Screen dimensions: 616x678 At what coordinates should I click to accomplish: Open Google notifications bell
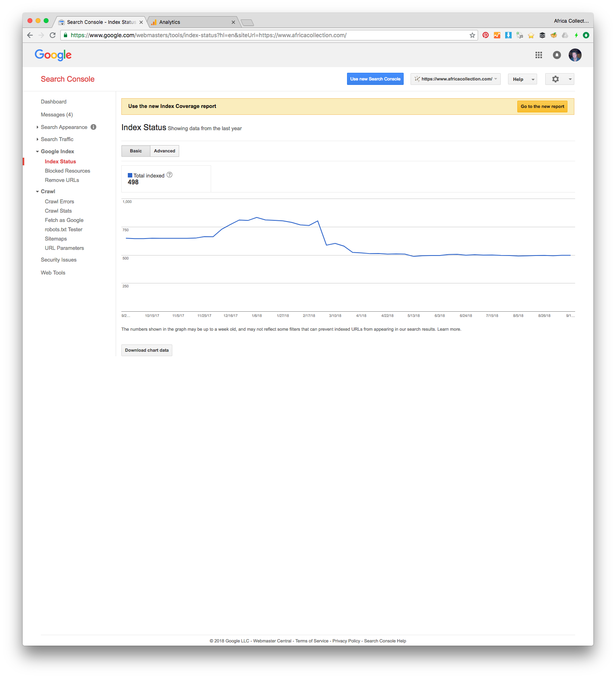[x=557, y=55]
